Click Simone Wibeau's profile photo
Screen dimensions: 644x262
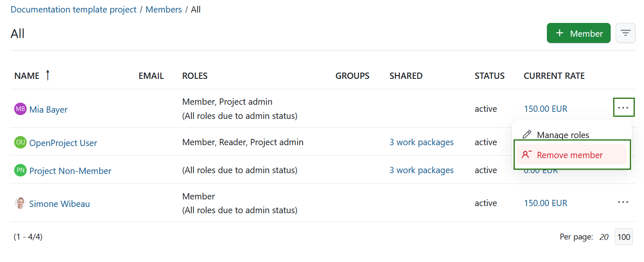20,203
